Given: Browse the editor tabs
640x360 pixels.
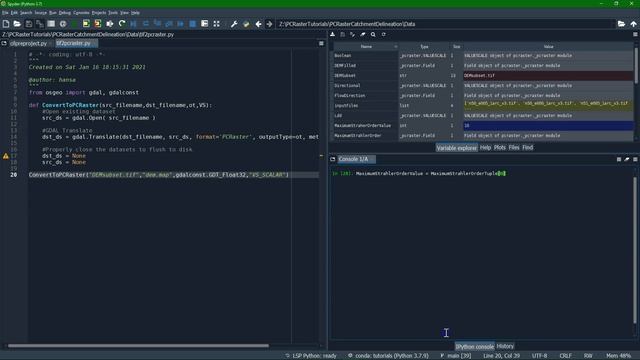Looking at the screenshot, I should pos(4,43).
